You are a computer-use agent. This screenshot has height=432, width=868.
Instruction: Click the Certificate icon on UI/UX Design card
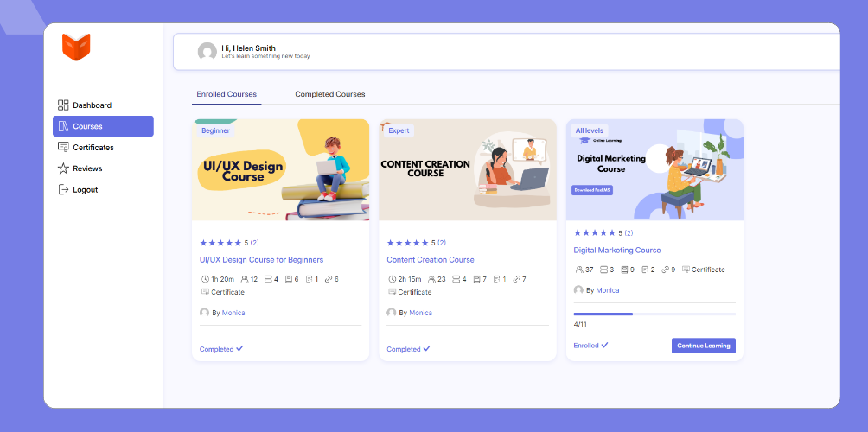pyautogui.click(x=206, y=292)
